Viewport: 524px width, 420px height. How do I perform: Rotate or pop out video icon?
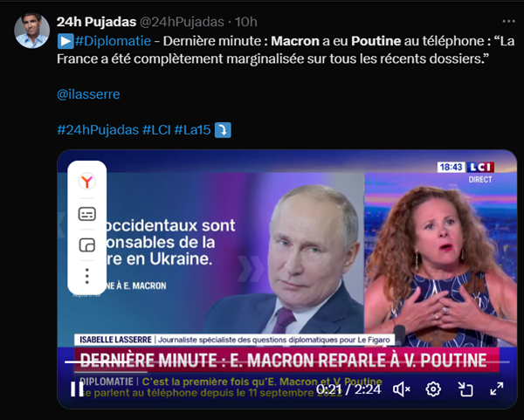465,389
